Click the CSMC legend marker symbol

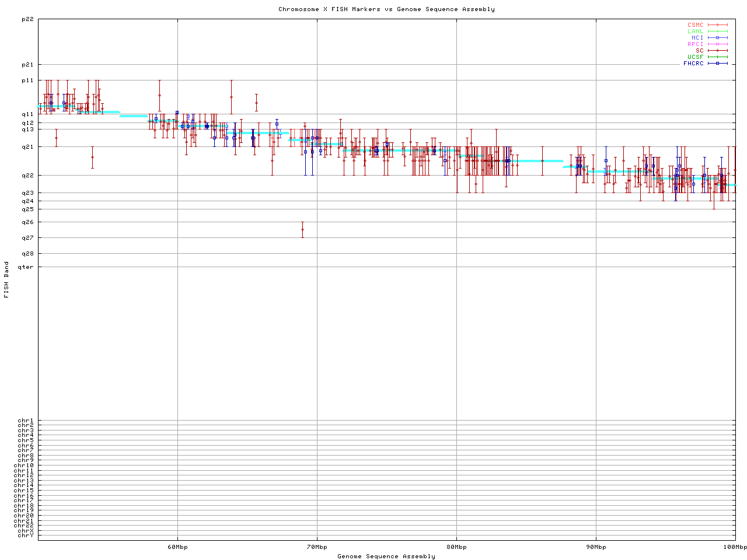point(717,25)
